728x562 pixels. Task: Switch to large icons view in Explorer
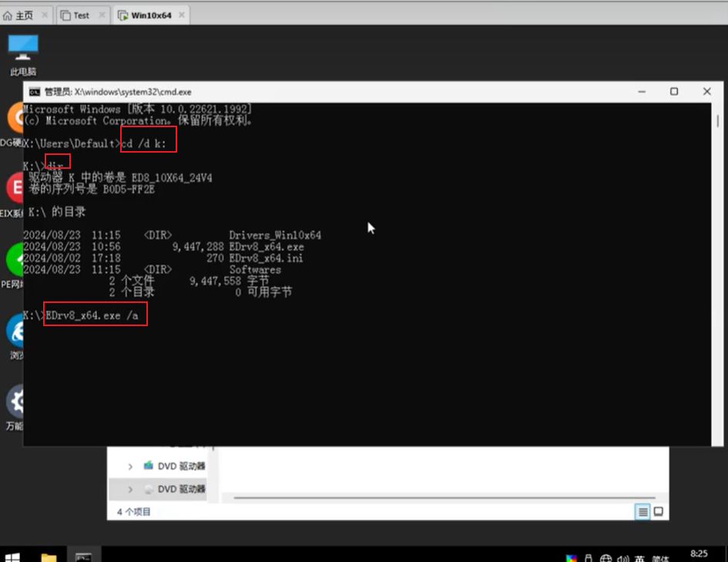(659, 512)
